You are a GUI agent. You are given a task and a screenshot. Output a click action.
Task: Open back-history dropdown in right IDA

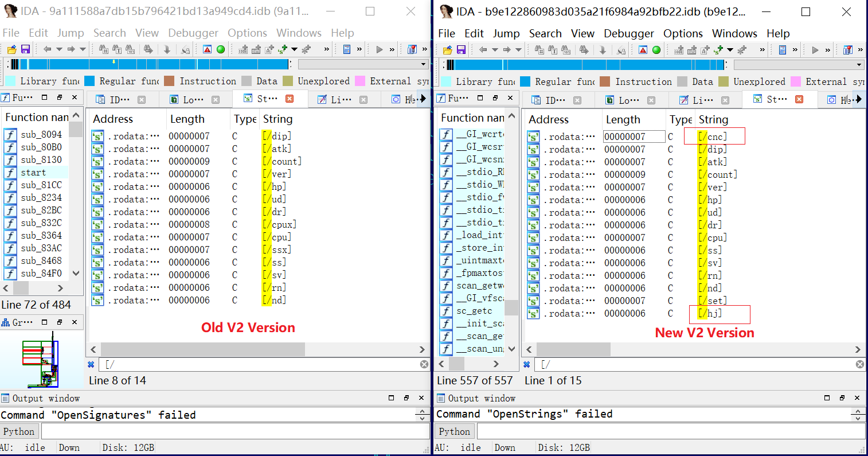pyautogui.click(x=494, y=50)
